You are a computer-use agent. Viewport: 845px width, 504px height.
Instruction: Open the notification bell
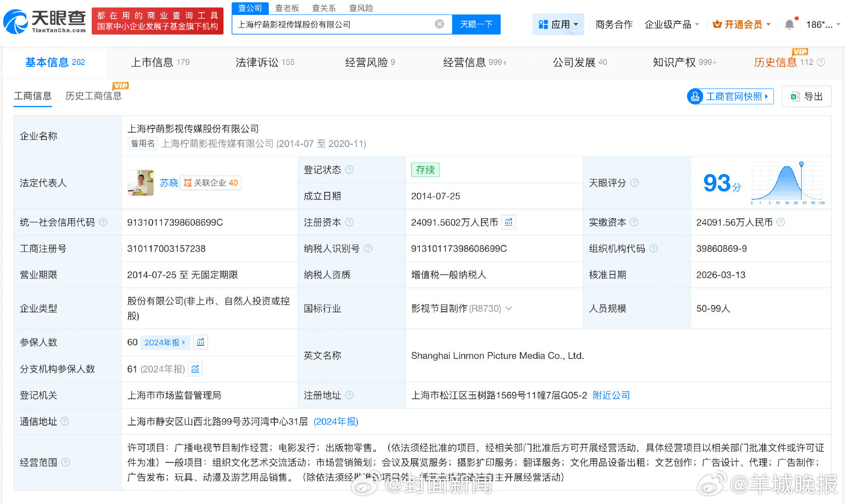click(x=789, y=24)
